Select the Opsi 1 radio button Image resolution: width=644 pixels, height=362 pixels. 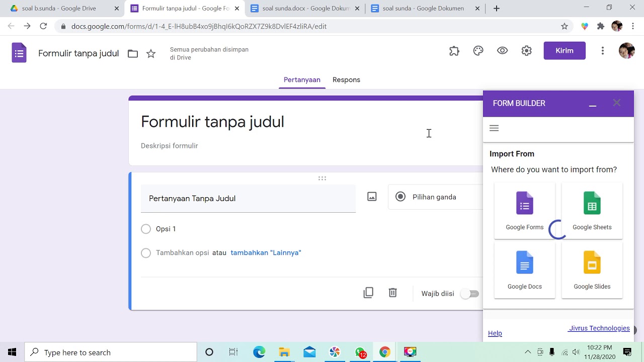pos(146,229)
